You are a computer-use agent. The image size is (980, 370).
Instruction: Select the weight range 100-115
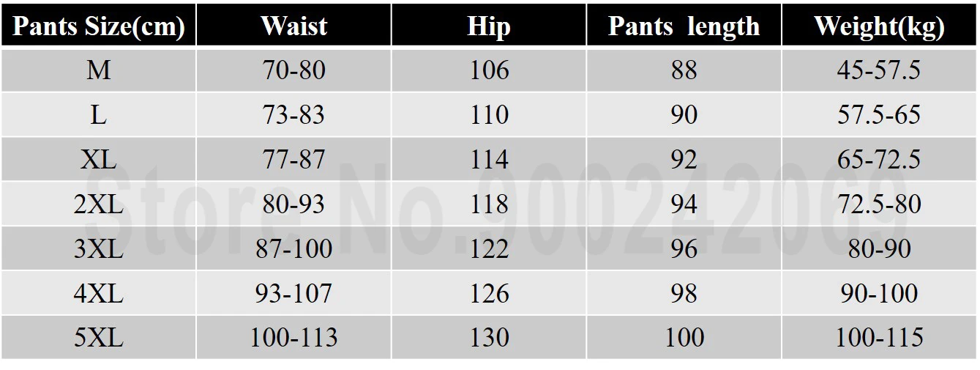[879, 338]
